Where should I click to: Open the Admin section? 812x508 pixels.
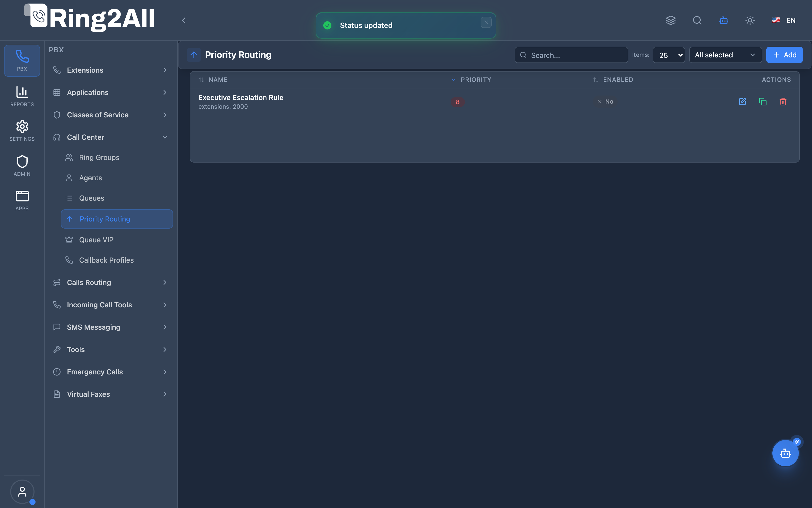[x=22, y=166]
